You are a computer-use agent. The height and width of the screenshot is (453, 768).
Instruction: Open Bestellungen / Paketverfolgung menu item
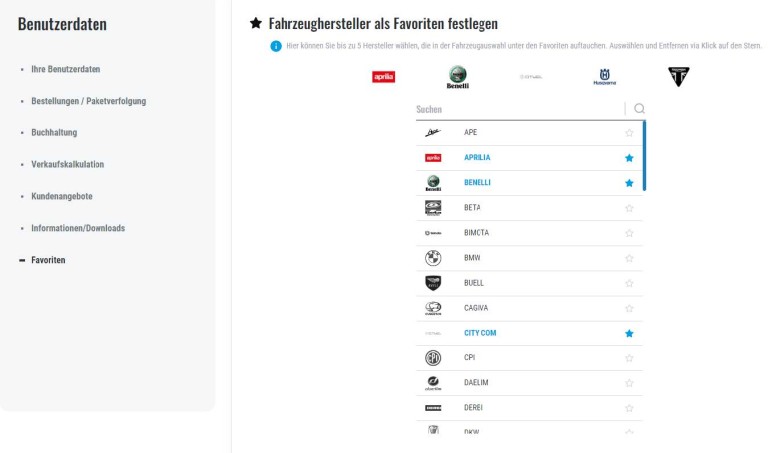[x=89, y=101]
